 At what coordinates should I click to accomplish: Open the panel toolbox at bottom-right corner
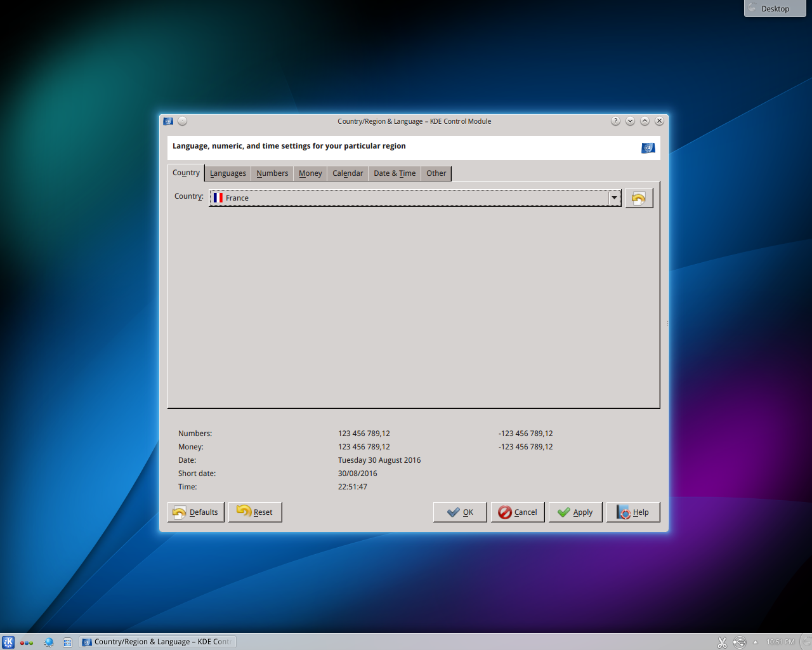point(806,642)
